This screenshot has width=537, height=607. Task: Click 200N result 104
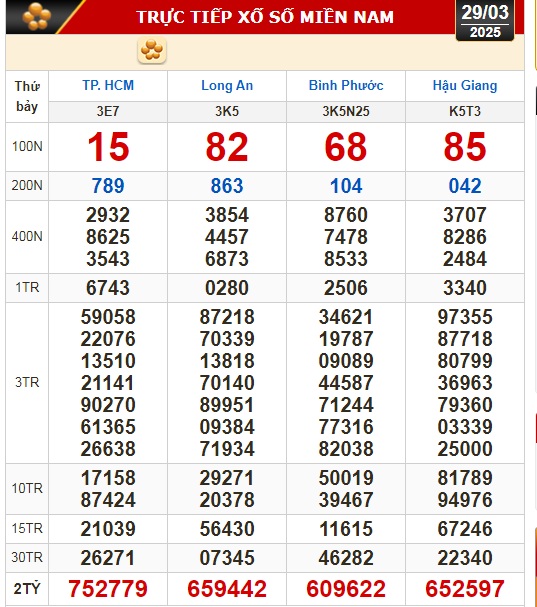[x=346, y=186]
